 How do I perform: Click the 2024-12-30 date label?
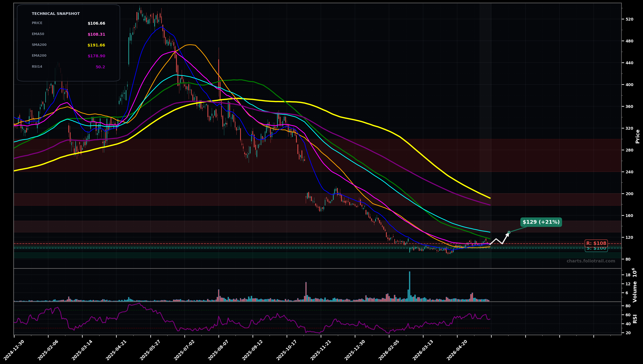click(14, 350)
